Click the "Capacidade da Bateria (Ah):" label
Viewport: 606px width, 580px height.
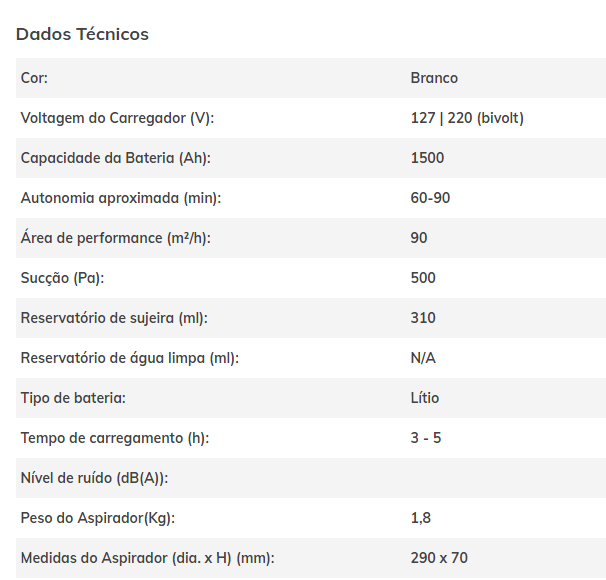pos(115,158)
